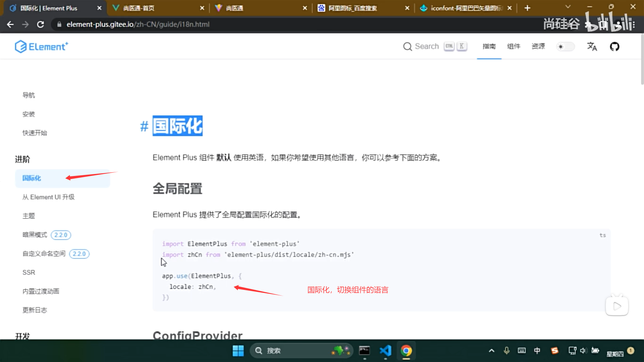Play the floating bilibili video button
This screenshot has width=644, height=362.
(x=617, y=305)
